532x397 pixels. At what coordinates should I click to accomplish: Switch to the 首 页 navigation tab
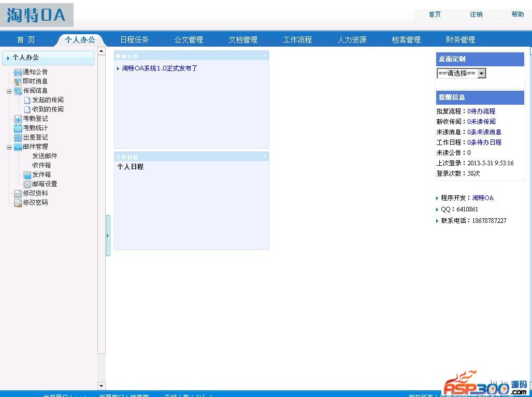pos(26,40)
